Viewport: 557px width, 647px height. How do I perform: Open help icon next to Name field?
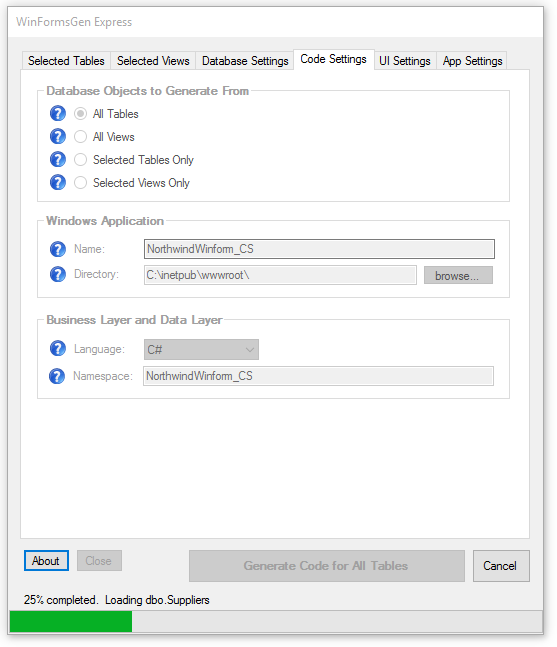[x=58, y=249]
